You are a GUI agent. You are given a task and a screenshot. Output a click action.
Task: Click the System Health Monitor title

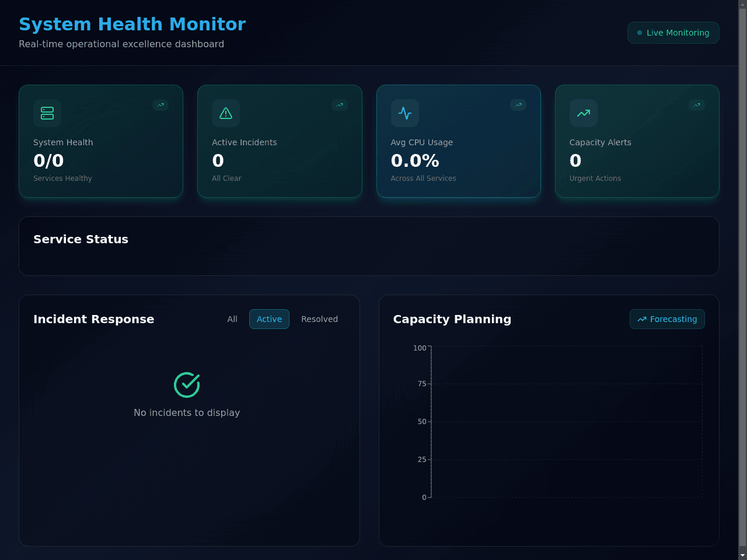point(132,24)
